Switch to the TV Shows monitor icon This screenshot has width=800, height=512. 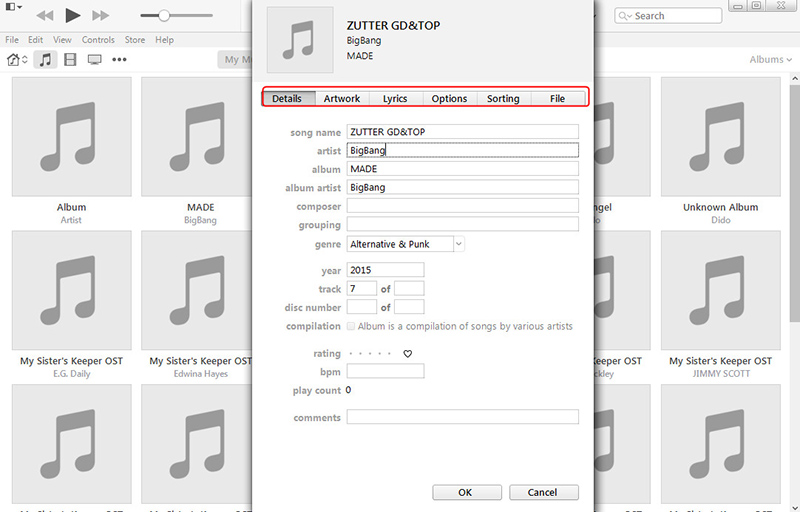click(x=94, y=60)
